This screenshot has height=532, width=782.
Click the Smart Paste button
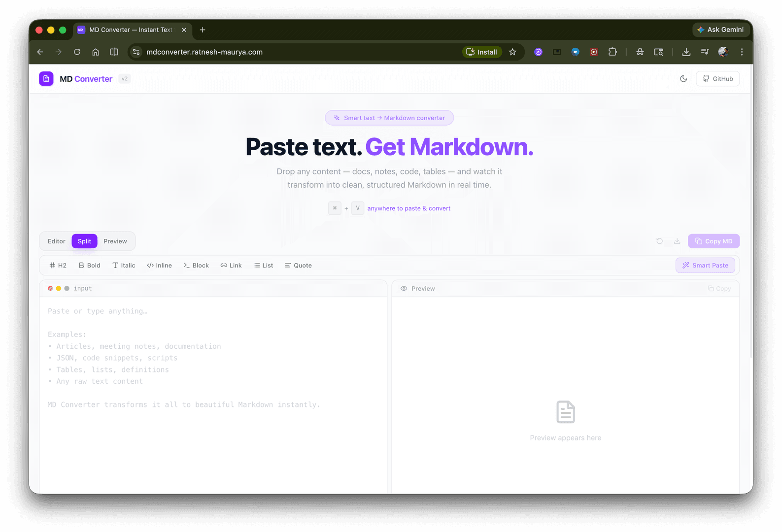pos(705,266)
